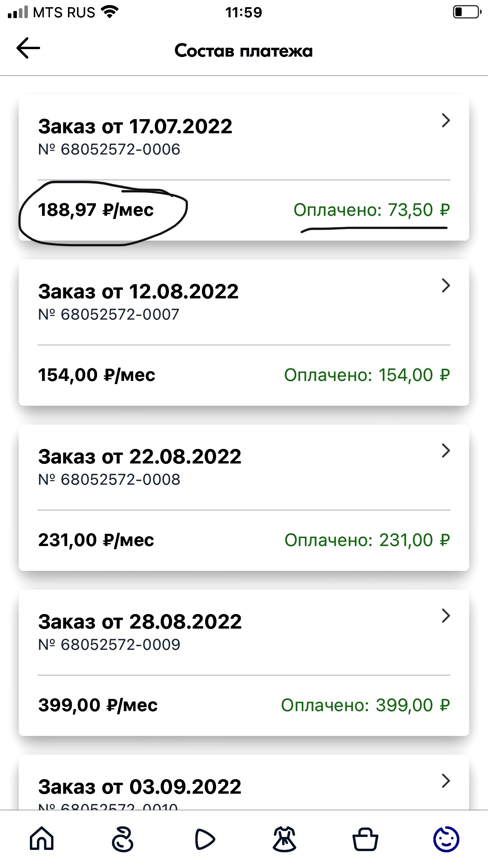Open order number 68052572-0006
The height and width of the screenshot is (868, 488).
point(109,149)
